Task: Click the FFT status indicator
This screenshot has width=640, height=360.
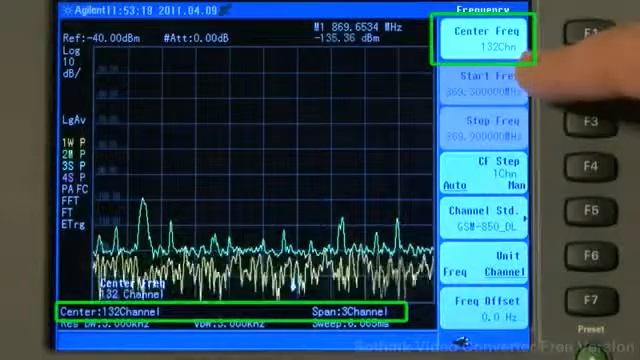Action: coord(70,201)
